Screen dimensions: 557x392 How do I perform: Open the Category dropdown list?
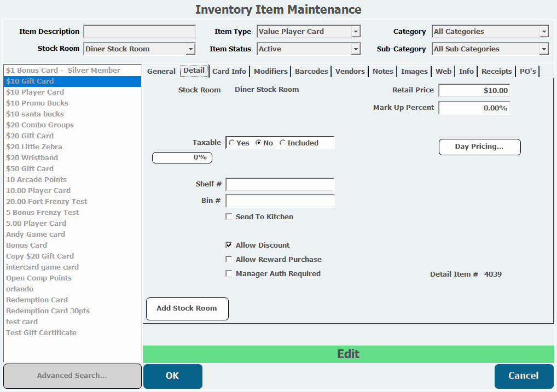pos(543,32)
